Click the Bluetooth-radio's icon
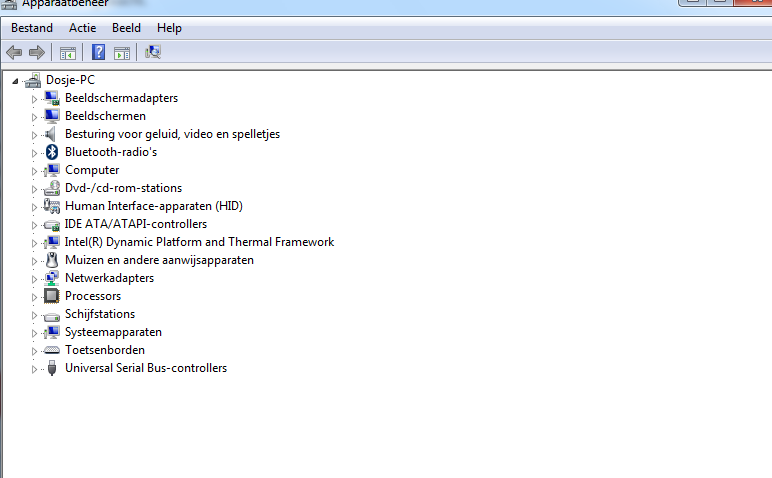This screenshot has width=772, height=478. [52, 152]
